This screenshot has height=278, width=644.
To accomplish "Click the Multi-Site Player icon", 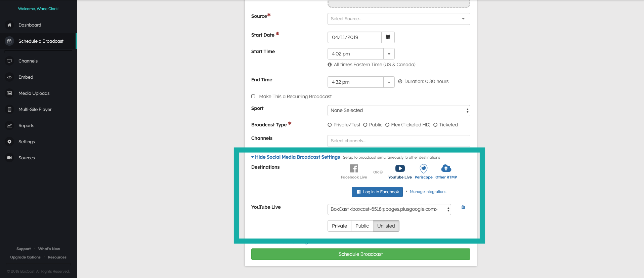I will pos(9,110).
